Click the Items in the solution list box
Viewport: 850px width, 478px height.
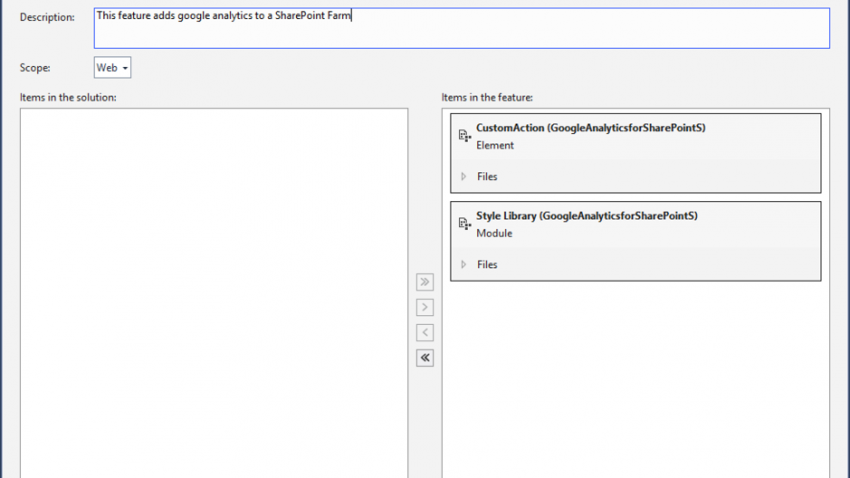pos(214,293)
